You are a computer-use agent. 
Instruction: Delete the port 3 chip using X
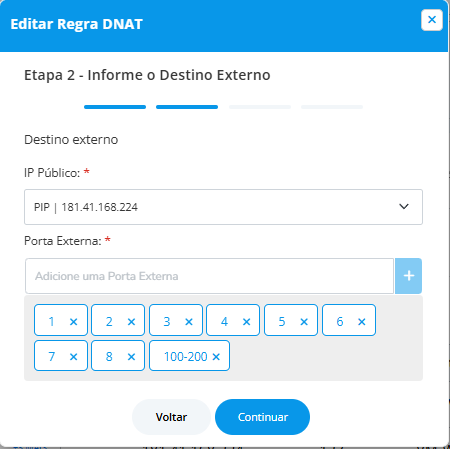click(x=189, y=322)
